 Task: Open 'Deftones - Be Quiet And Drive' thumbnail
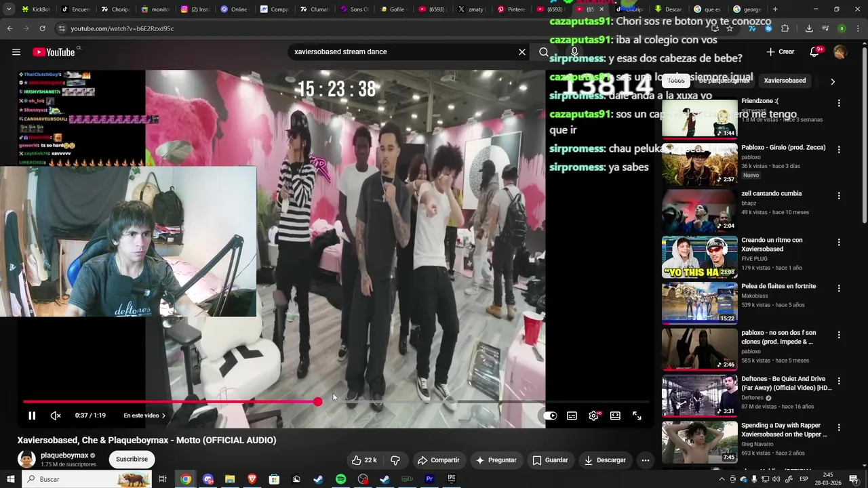pyautogui.click(x=699, y=396)
